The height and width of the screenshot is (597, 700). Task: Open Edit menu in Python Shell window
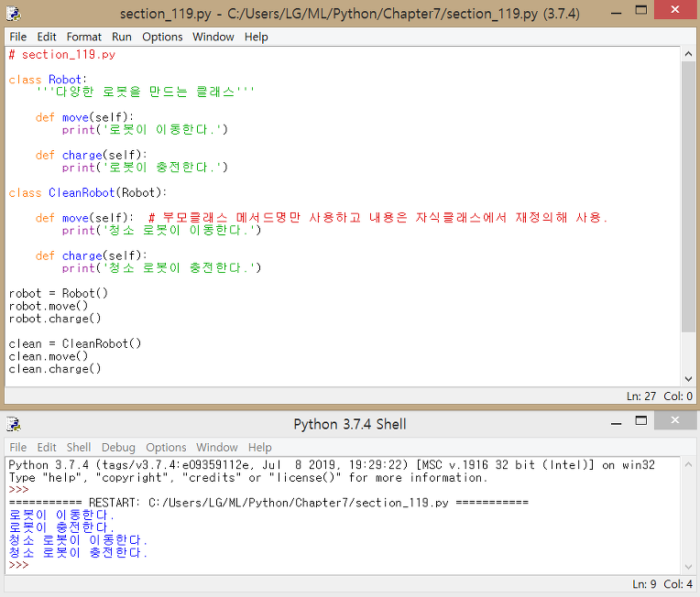pyautogui.click(x=47, y=447)
